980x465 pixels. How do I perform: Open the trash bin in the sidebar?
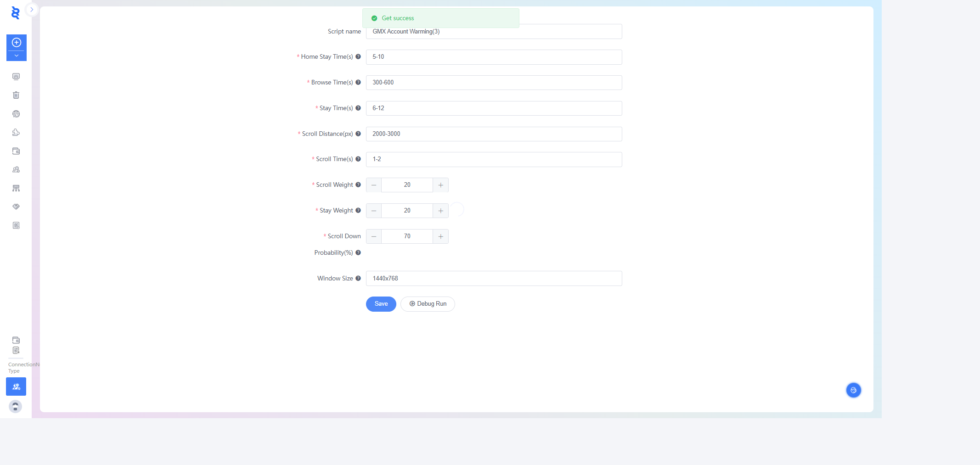(x=16, y=95)
